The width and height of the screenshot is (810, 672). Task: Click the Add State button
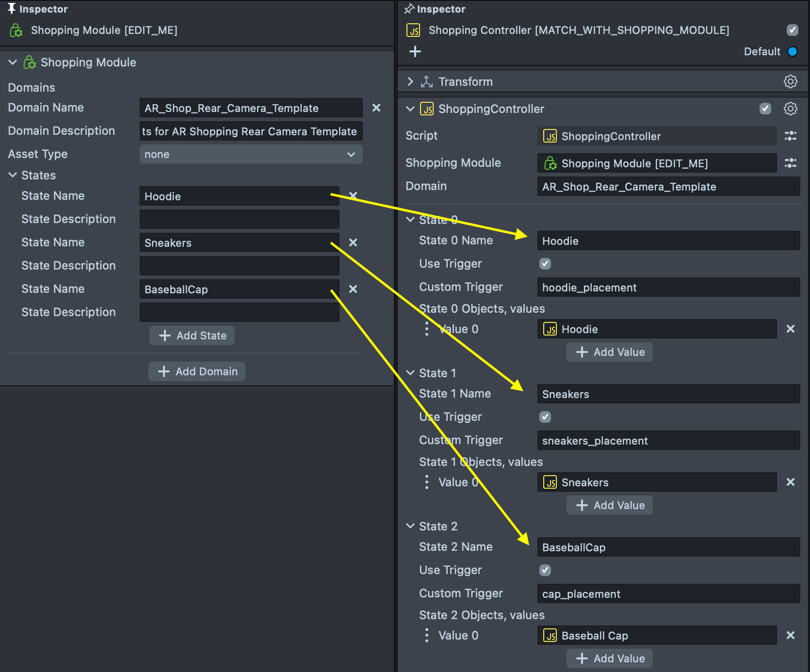tap(192, 336)
